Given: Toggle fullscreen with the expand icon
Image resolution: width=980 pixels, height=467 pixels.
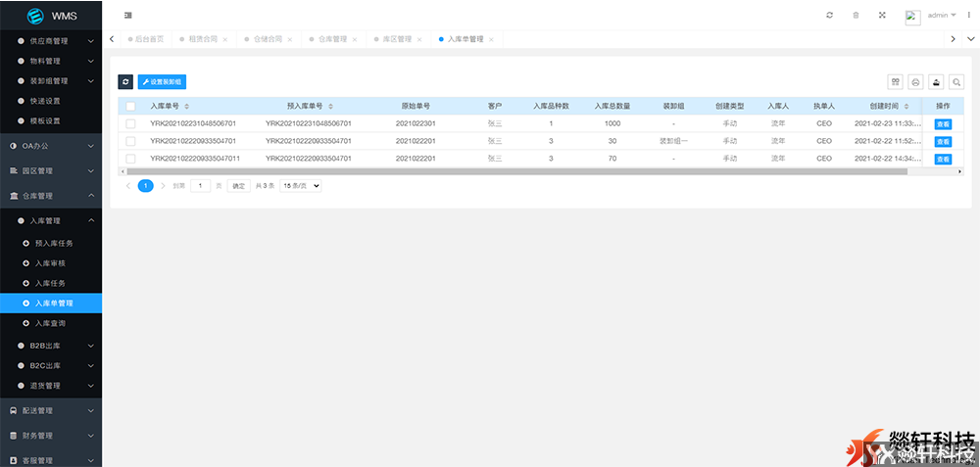Looking at the screenshot, I should (x=882, y=16).
